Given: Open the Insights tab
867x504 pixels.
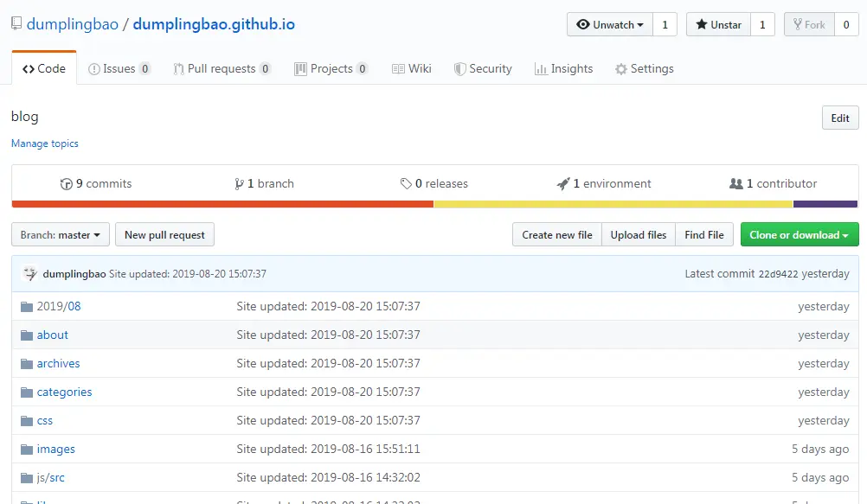Looking at the screenshot, I should (563, 68).
